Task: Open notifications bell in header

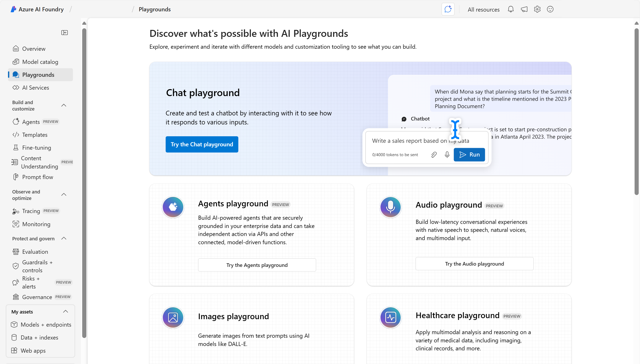Action: (510, 9)
